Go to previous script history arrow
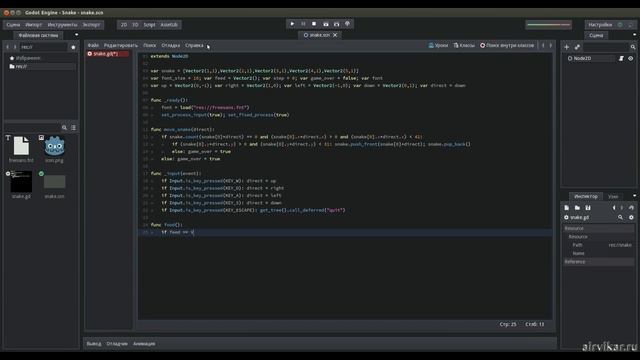The width and height of the screenshot is (640, 360). pyautogui.click(x=543, y=45)
